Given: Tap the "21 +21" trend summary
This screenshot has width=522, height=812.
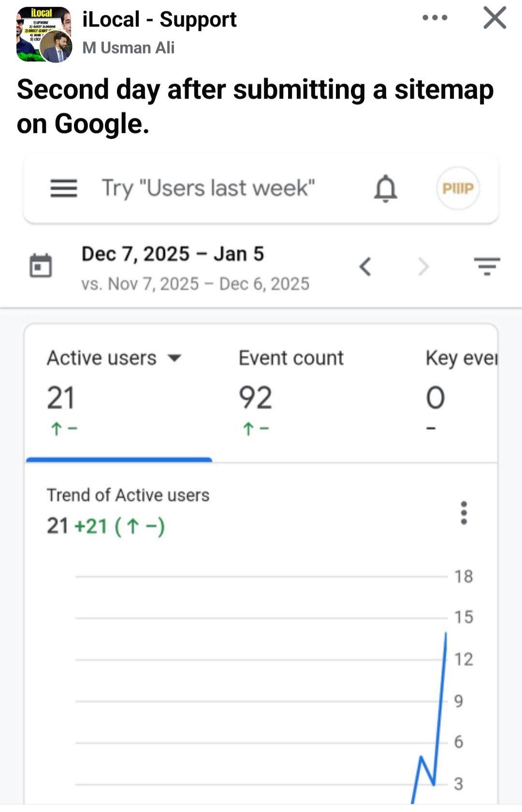Looking at the screenshot, I should click(x=106, y=526).
